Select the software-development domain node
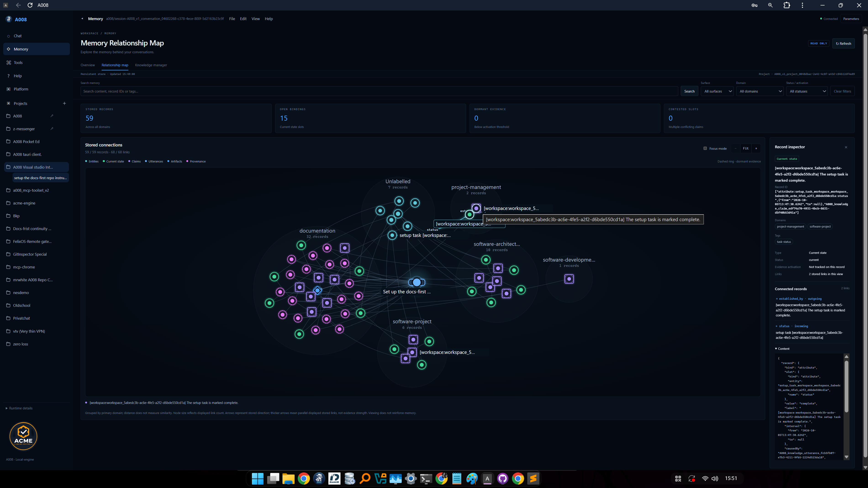This screenshot has height=488, width=868. [x=569, y=279]
